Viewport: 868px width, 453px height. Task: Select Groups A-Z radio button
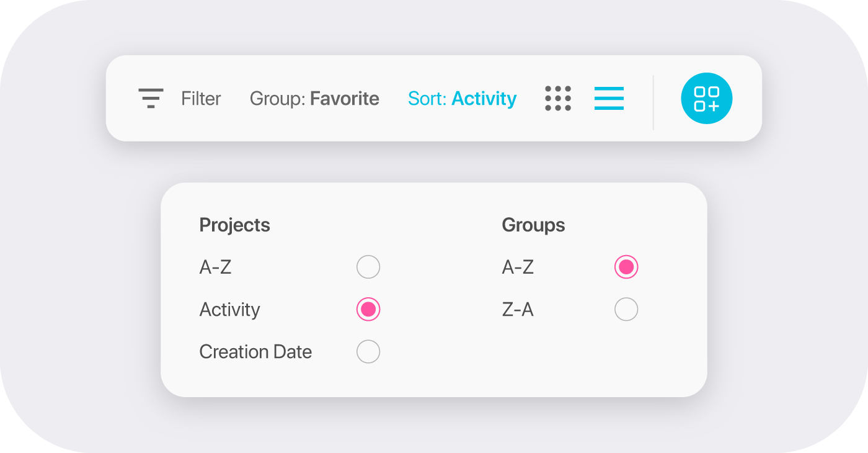coord(626,267)
